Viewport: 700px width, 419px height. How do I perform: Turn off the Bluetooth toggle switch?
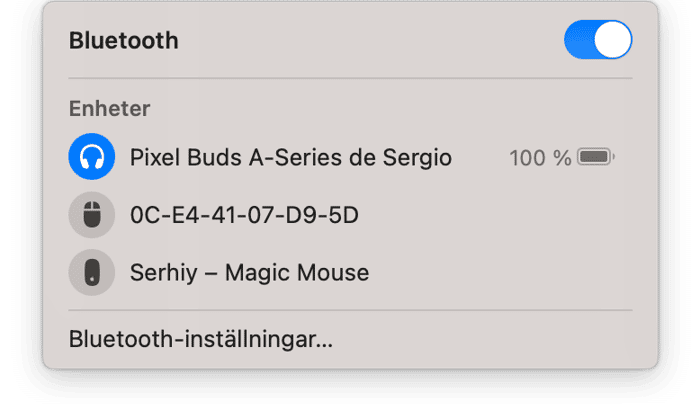tap(598, 40)
